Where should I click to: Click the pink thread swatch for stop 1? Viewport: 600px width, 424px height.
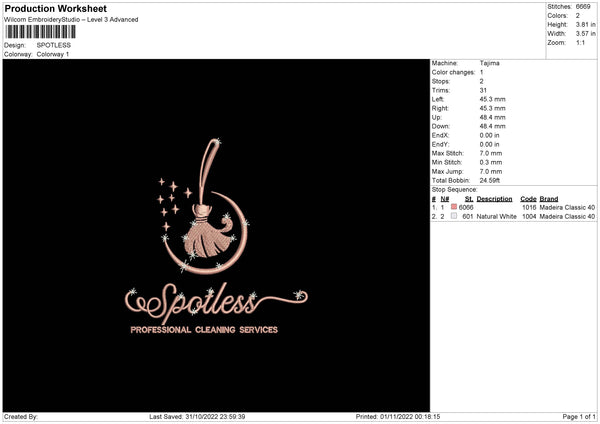pos(454,207)
